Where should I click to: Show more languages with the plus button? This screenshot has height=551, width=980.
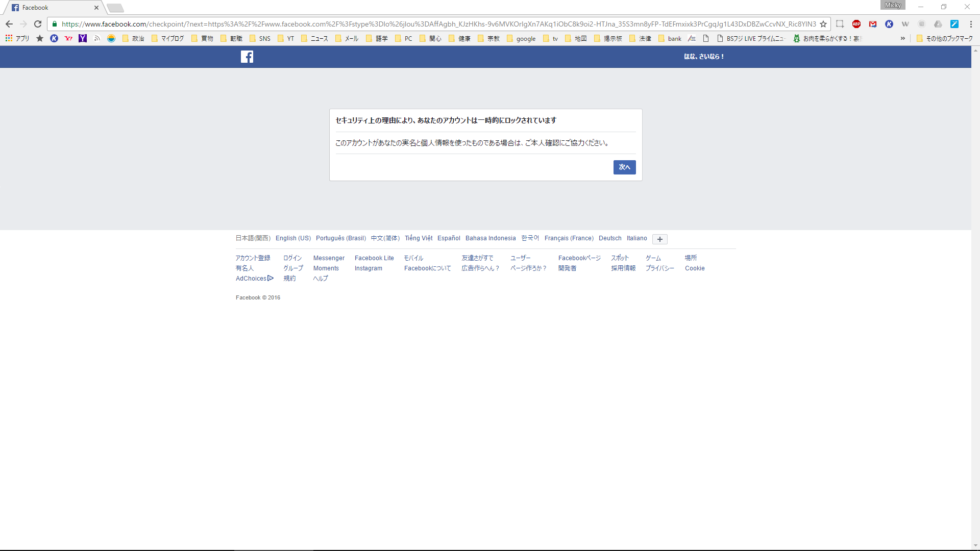[x=660, y=239]
